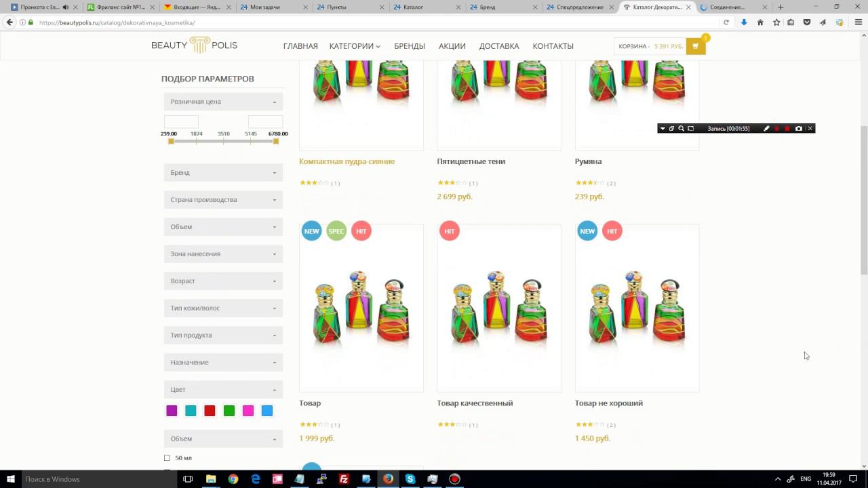Check the 50 мл volume checkbox

(167, 458)
